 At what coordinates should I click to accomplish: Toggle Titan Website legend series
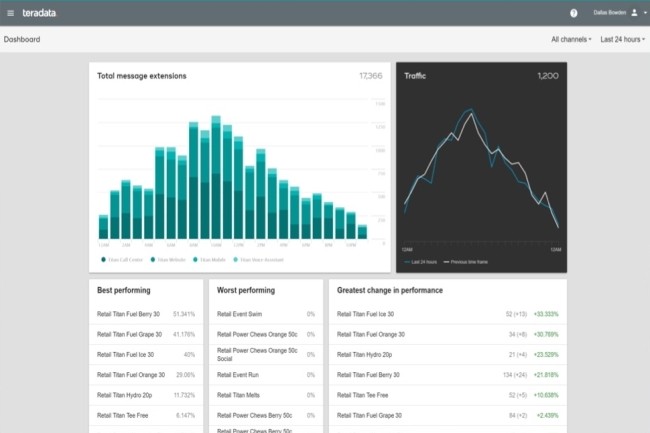point(168,259)
